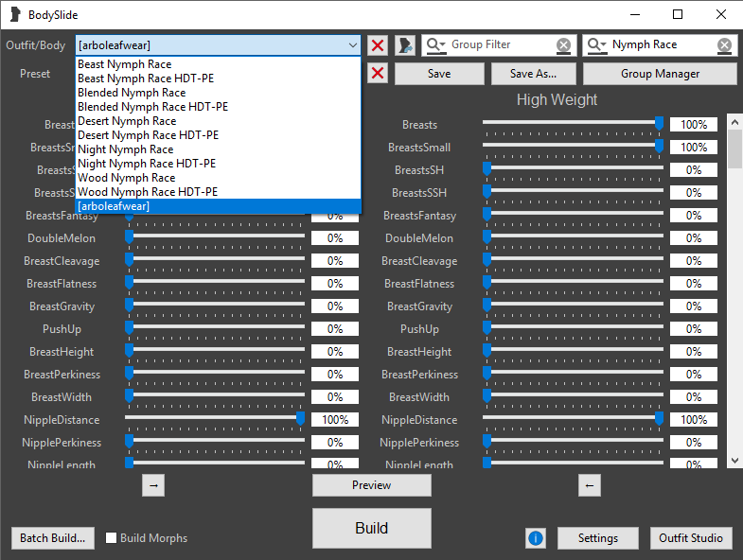Screen dimensions: 743x560
Task: Select Wood Nymph Race HDT-PE
Action: point(218,192)
